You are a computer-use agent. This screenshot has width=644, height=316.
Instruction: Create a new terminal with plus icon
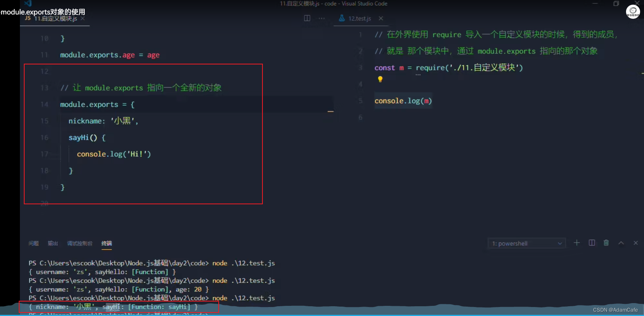(x=577, y=243)
